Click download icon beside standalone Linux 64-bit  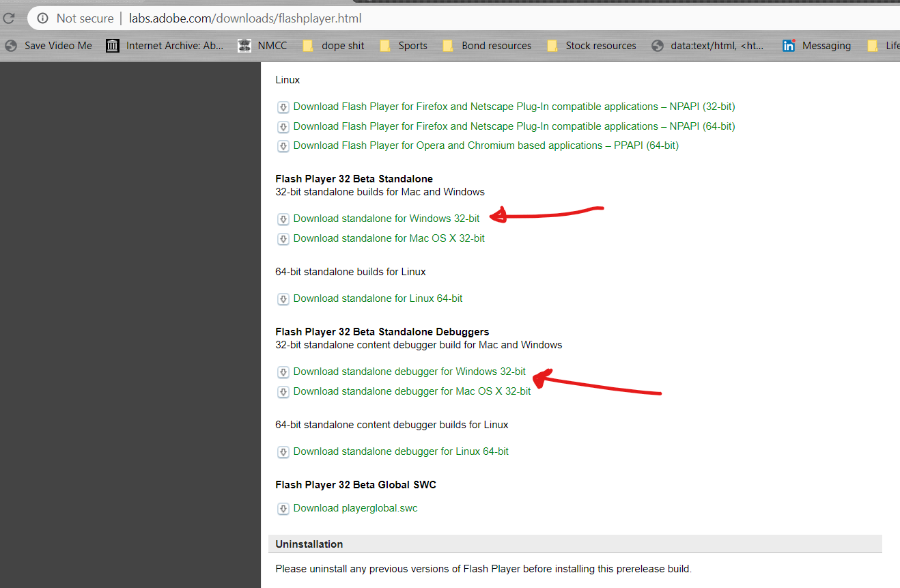[283, 299]
